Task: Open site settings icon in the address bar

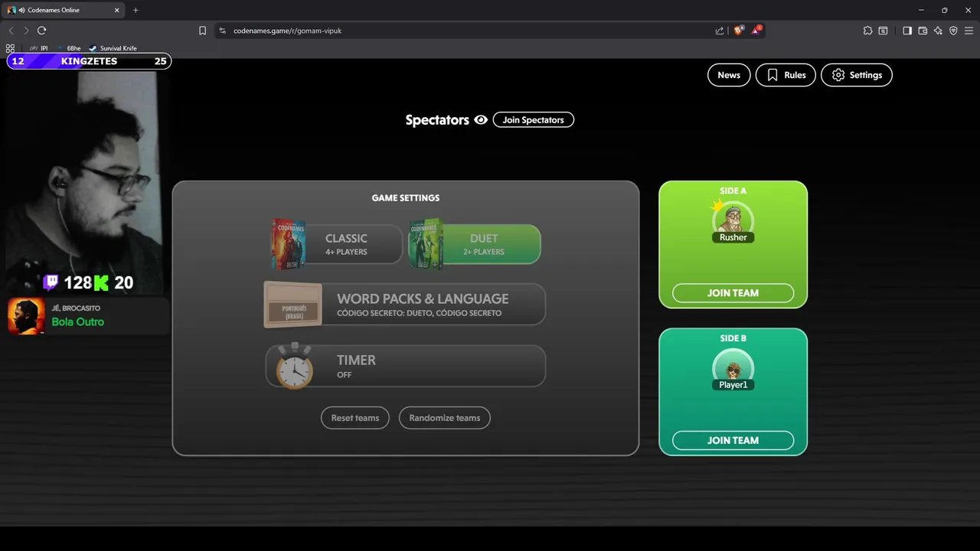Action: (222, 31)
